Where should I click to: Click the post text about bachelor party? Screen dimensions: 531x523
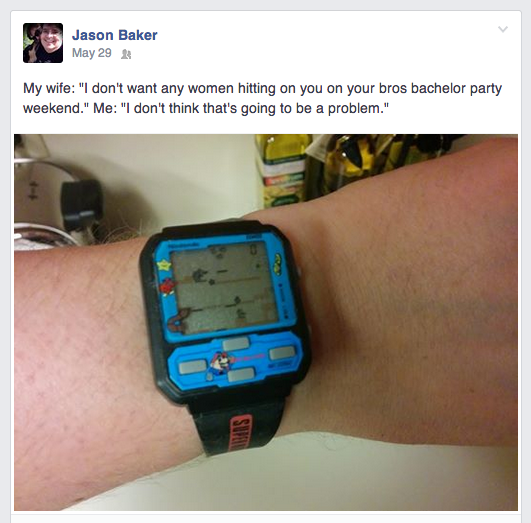click(262, 98)
